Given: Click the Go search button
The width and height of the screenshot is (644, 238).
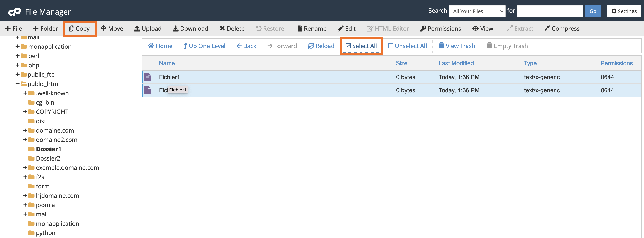Looking at the screenshot, I should [593, 11].
